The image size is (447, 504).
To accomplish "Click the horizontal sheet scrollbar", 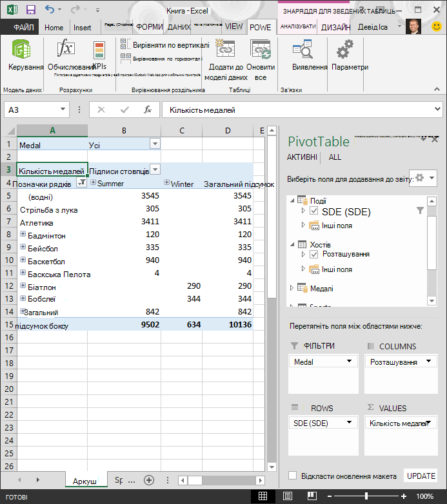I will click(221, 481).
